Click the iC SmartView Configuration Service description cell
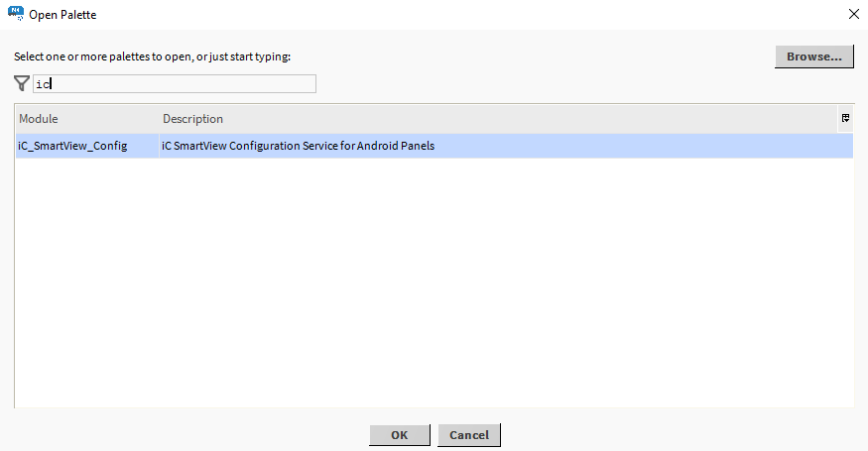Image resolution: width=868 pixels, height=451 pixels. [x=299, y=147]
